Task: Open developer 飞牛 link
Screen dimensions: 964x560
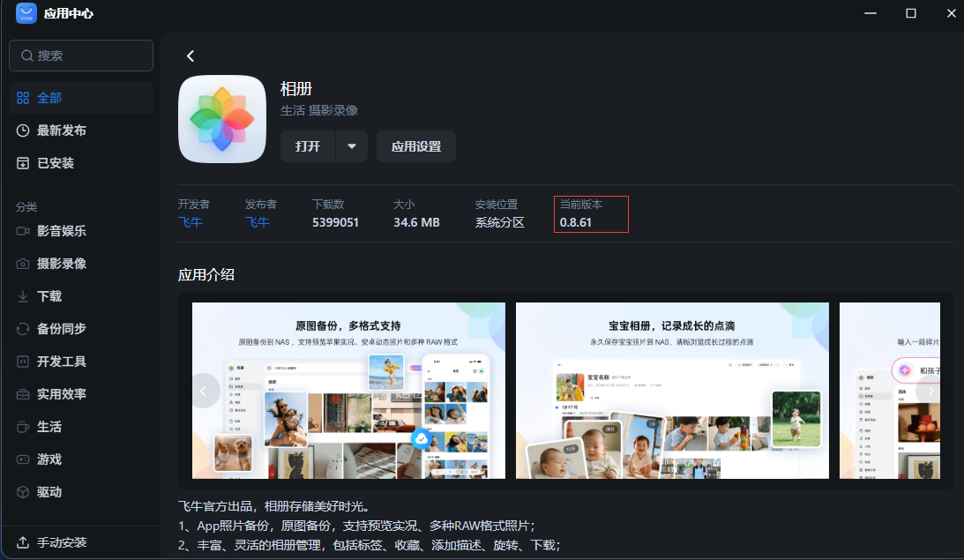Action: [191, 222]
